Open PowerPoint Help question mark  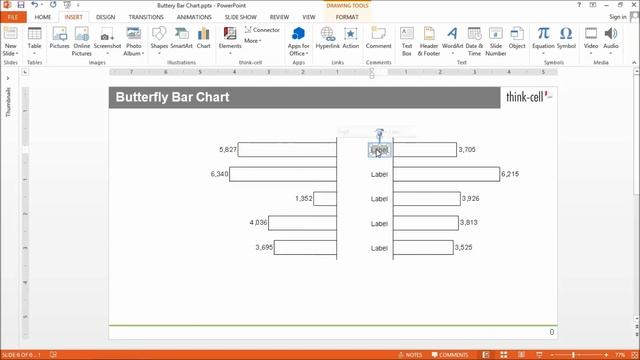click(x=579, y=5)
